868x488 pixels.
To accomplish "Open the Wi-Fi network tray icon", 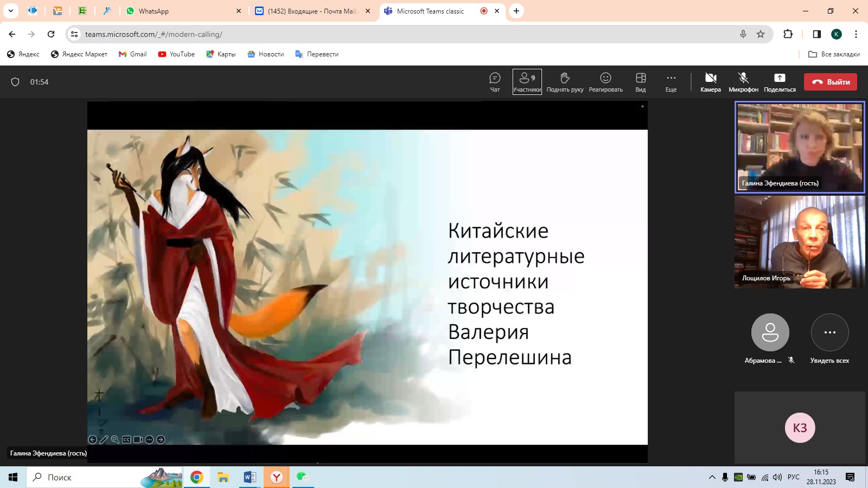I will point(764,477).
